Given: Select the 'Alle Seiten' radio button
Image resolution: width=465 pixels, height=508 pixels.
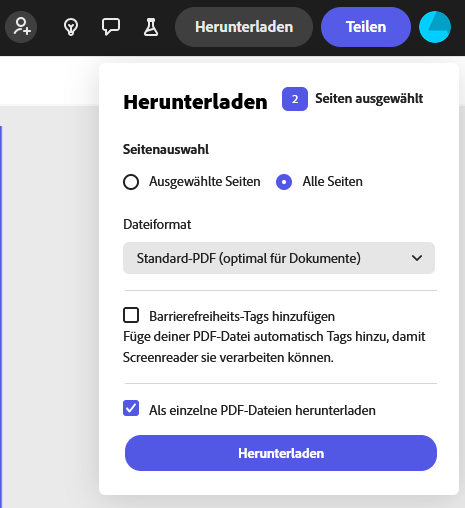Looking at the screenshot, I should coord(284,182).
